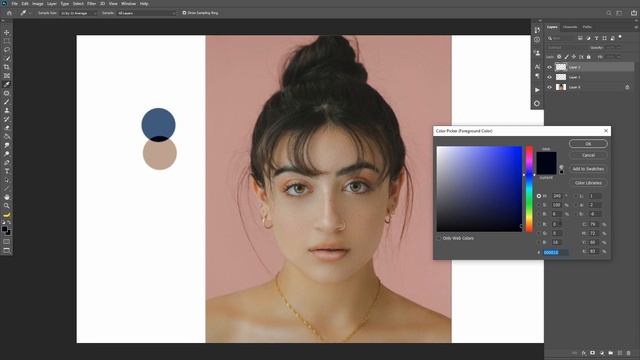The width and height of the screenshot is (640, 360).
Task: Select the Dodge tool
Action: pyautogui.click(x=7, y=154)
